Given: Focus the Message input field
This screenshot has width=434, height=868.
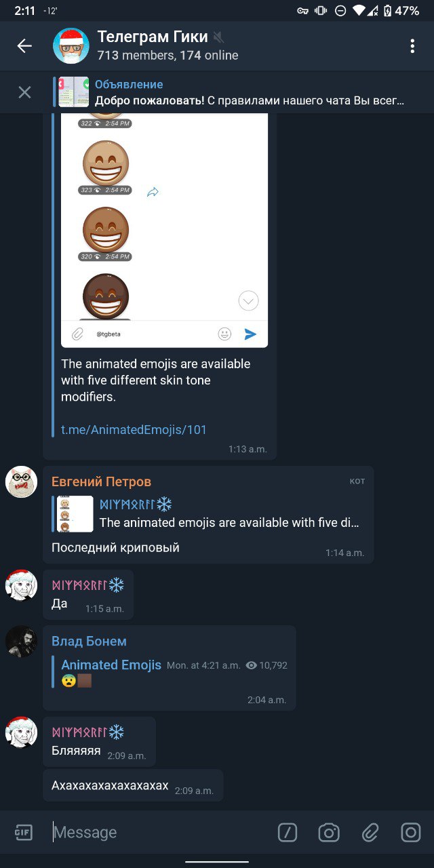Looking at the screenshot, I should (159, 832).
